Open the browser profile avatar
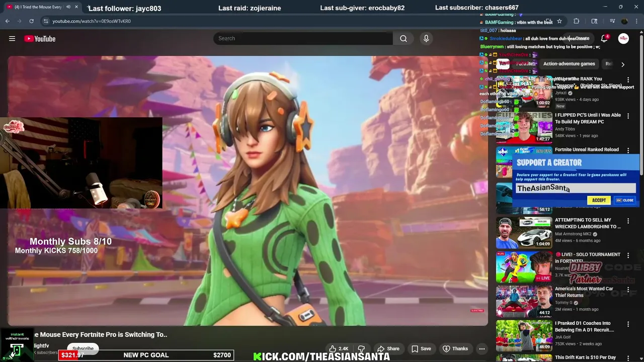The height and width of the screenshot is (362, 644). coord(624,21)
